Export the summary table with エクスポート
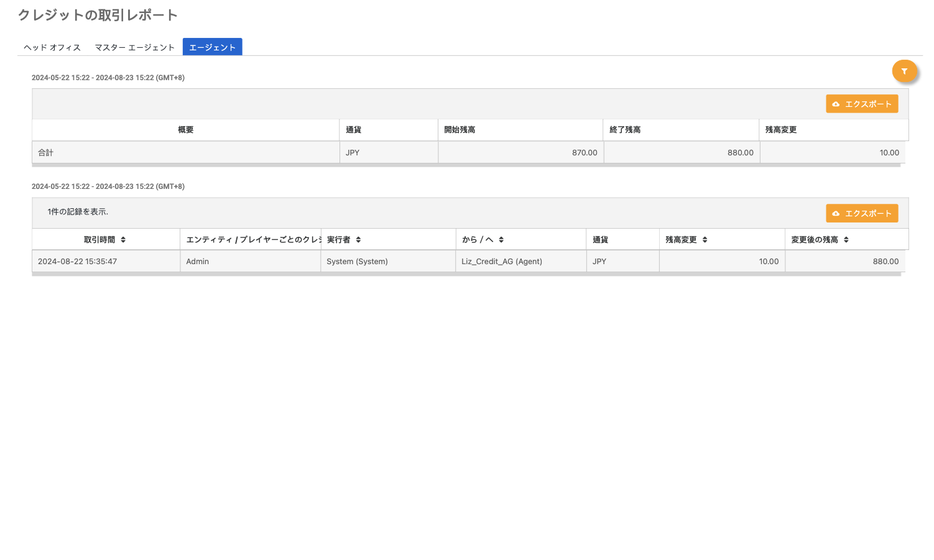This screenshot has width=934, height=560. coord(861,104)
